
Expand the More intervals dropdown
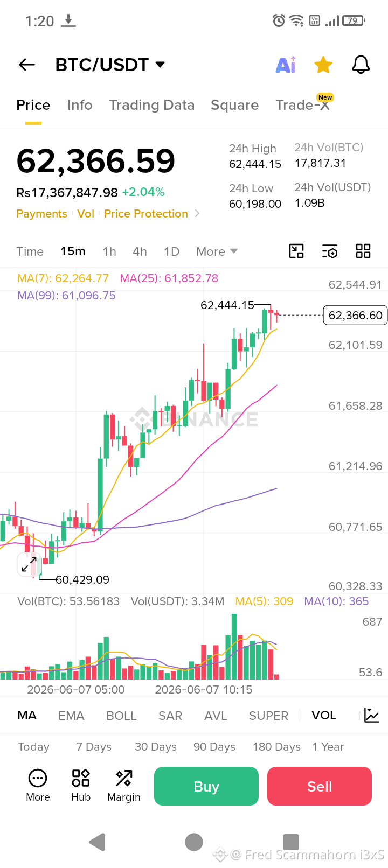click(x=217, y=251)
